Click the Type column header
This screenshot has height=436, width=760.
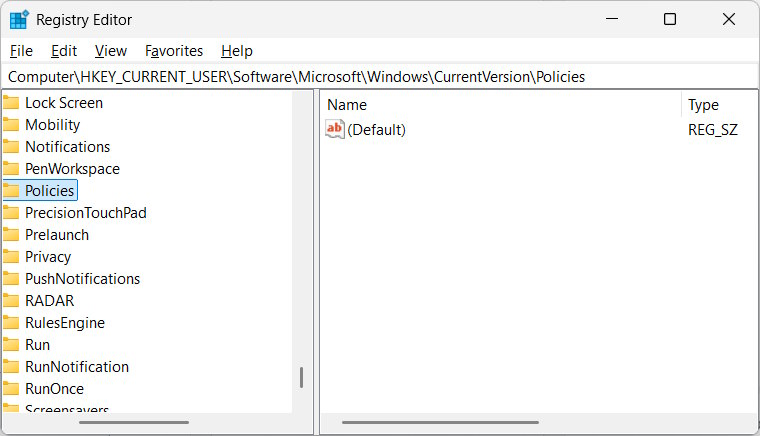(704, 104)
